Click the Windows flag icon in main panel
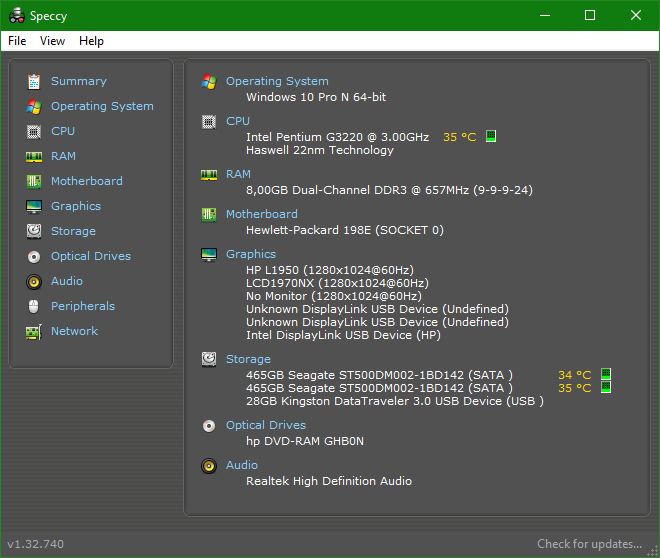The width and height of the screenshot is (660, 558). (x=209, y=81)
